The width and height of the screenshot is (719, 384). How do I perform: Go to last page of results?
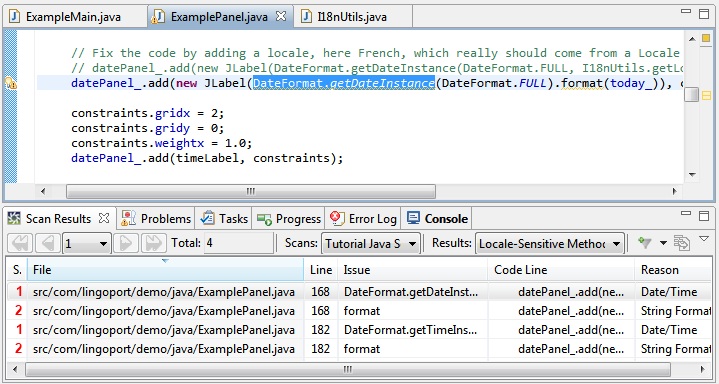point(153,243)
